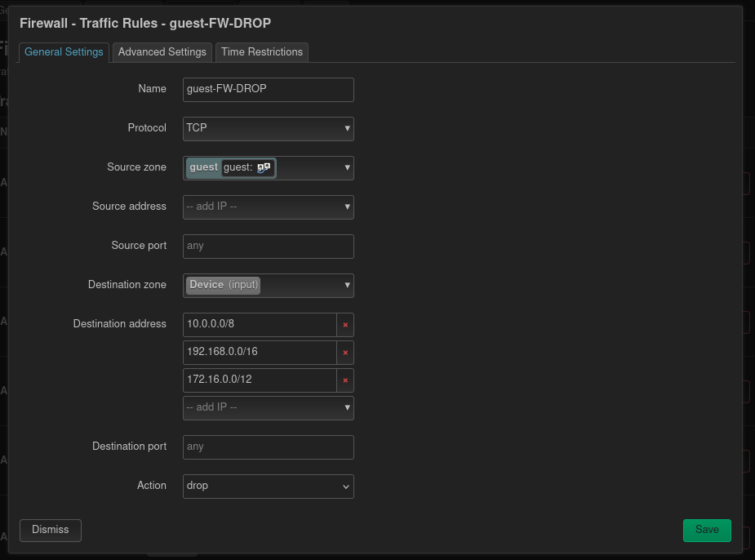The width and height of the screenshot is (755, 560).
Task: Remove 172.16.0.0/12 via its red x icon
Action: (345, 380)
